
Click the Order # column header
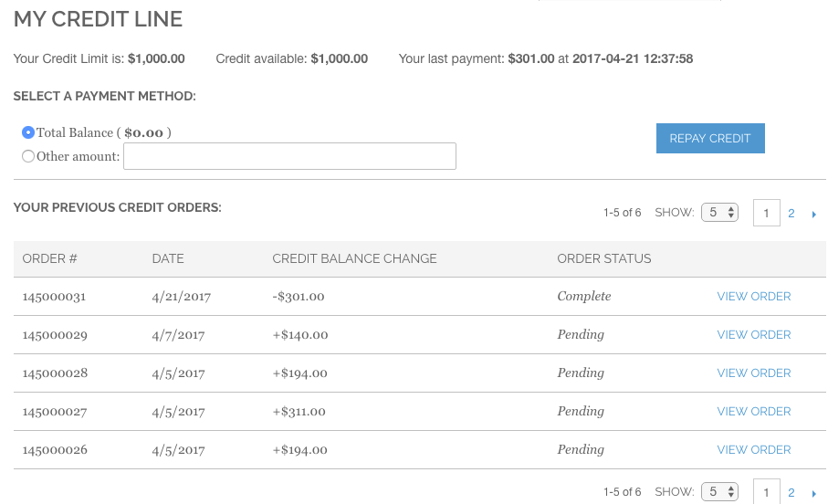[x=49, y=258]
